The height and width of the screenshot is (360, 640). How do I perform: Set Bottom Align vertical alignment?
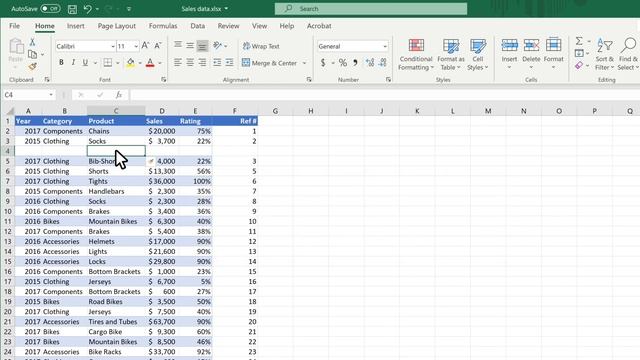coord(202,45)
